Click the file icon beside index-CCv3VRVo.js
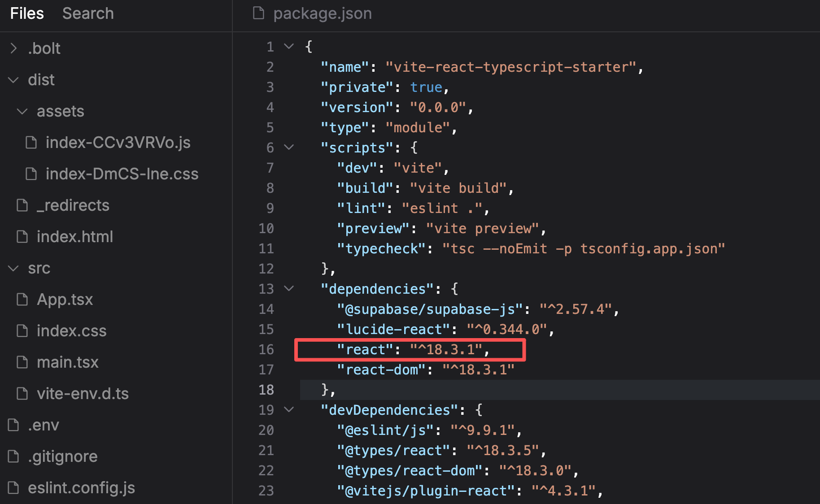This screenshot has width=820, height=504. click(31, 143)
